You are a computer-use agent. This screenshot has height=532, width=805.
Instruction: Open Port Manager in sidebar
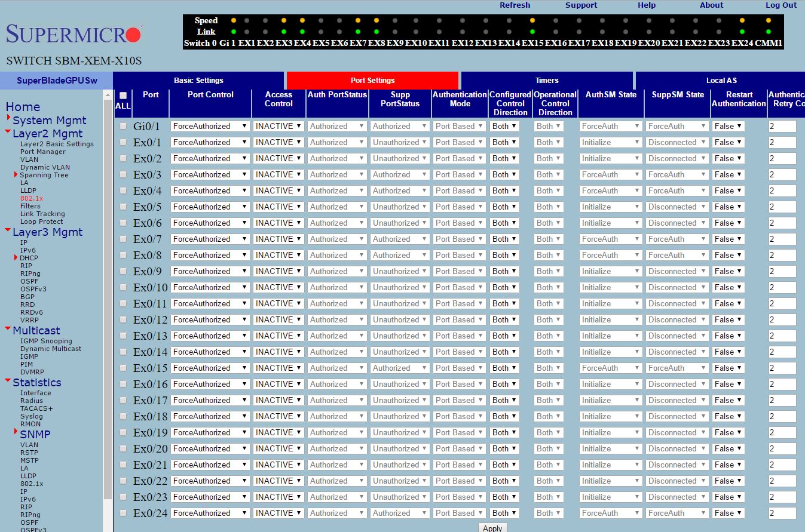click(43, 152)
